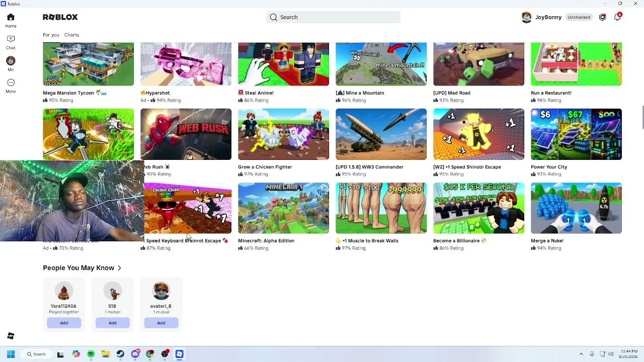Open the taskbar clock and date
644x362 pixels.
coord(628,354)
